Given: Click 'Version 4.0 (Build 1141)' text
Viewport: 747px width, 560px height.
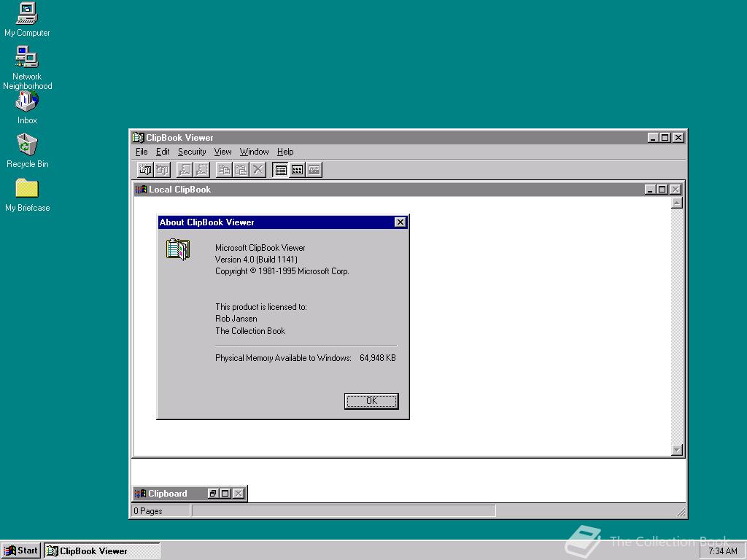Looking at the screenshot, I should [256, 260].
